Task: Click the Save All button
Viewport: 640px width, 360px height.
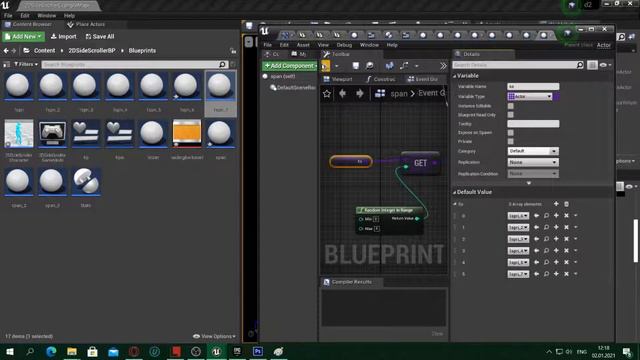Action: point(100,37)
